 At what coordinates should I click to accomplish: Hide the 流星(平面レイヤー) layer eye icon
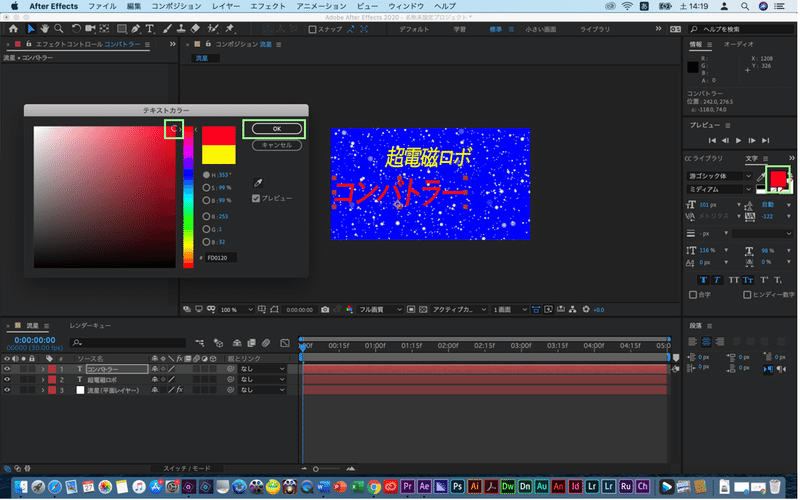pyautogui.click(x=7, y=390)
